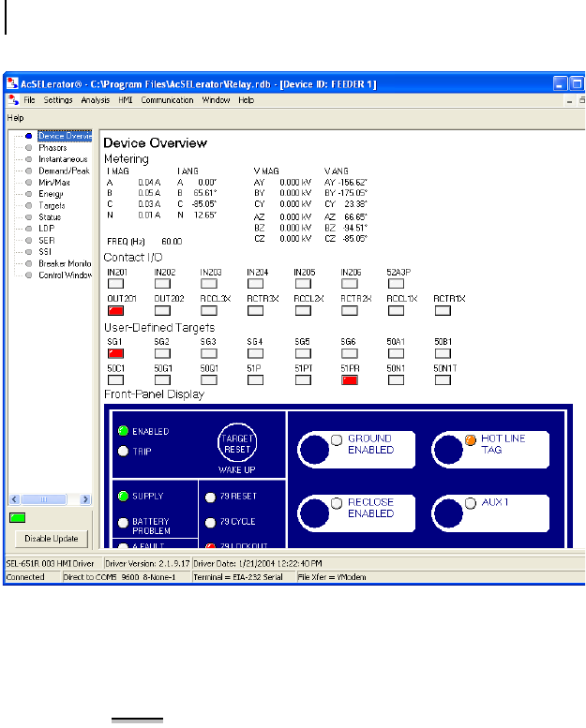Click the green update status indicator

[17, 518]
